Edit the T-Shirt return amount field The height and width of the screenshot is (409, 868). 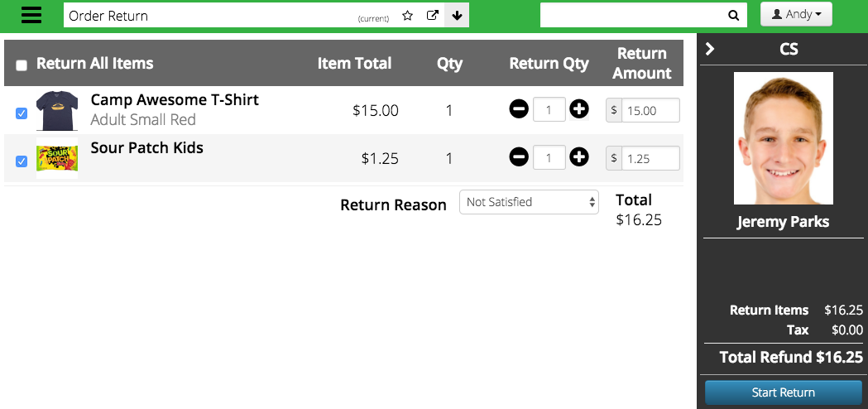(x=650, y=110)
